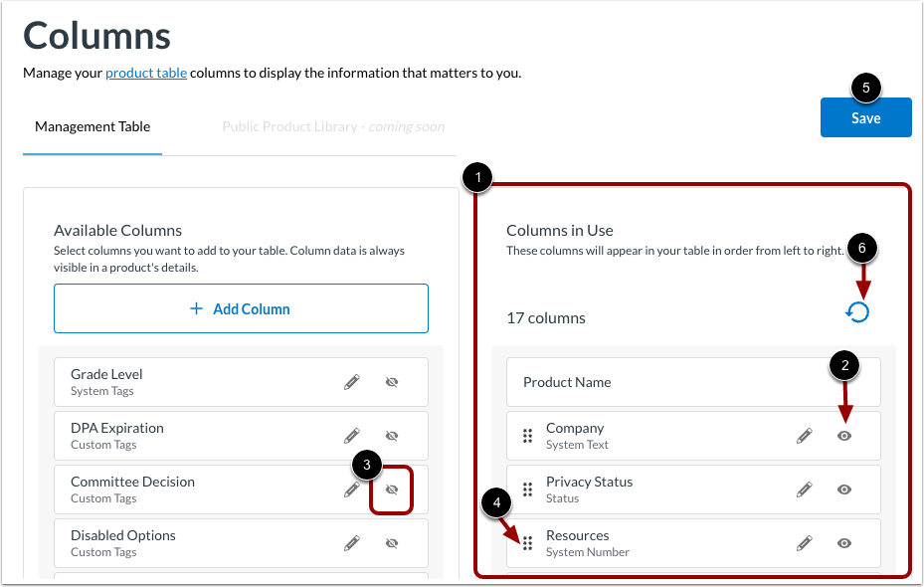Edit the DPA Expiration column pencil icon
The image size is (924, 587).
[x=352, y=436]
